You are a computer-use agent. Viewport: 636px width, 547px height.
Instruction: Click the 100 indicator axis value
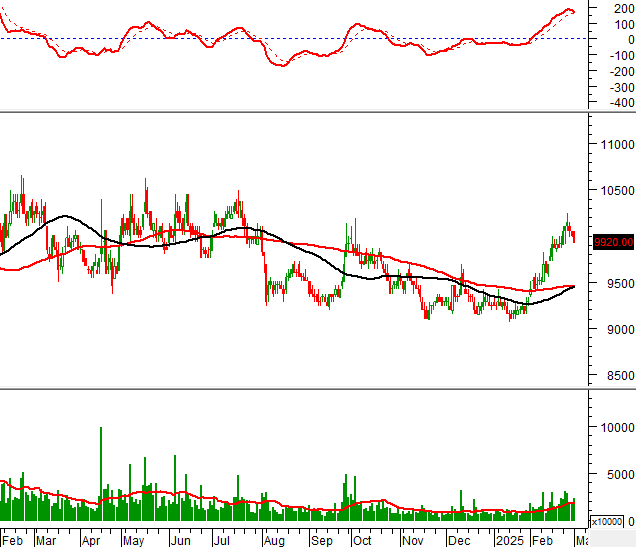[x=624, y=24]
